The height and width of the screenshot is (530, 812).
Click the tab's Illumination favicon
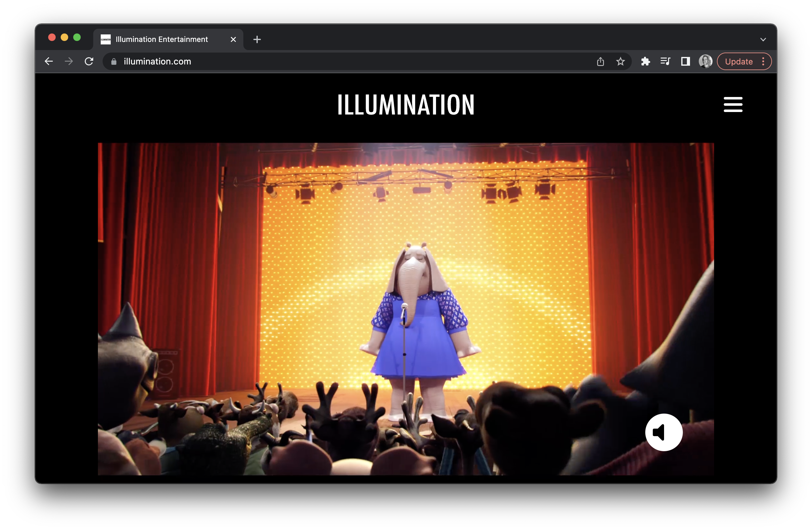point(106,40)
